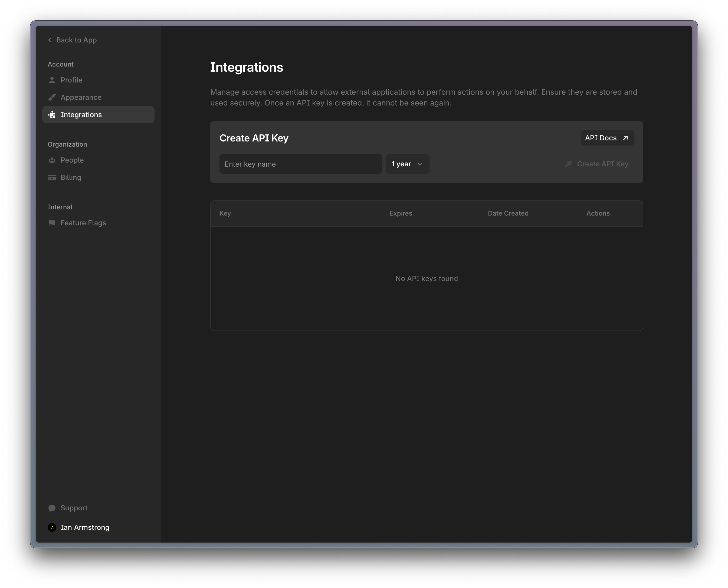
Task: Click the Account section label
Action: click(61, 64)
